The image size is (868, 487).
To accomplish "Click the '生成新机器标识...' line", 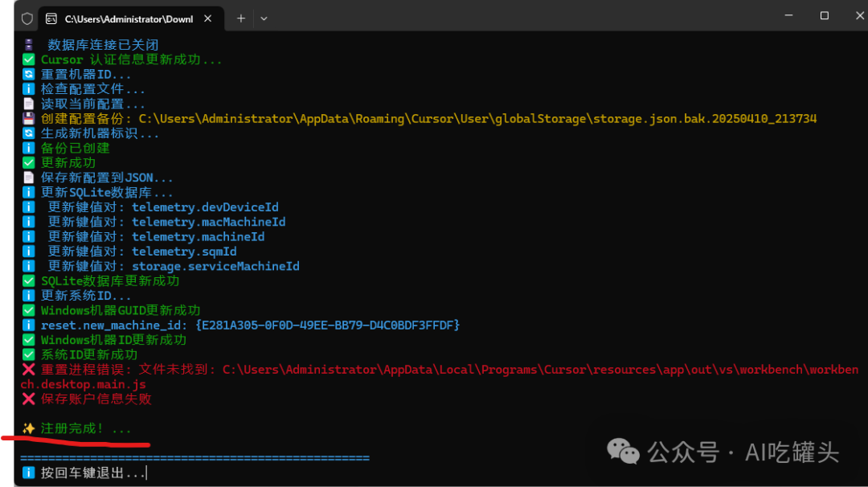I will [100, 133].
